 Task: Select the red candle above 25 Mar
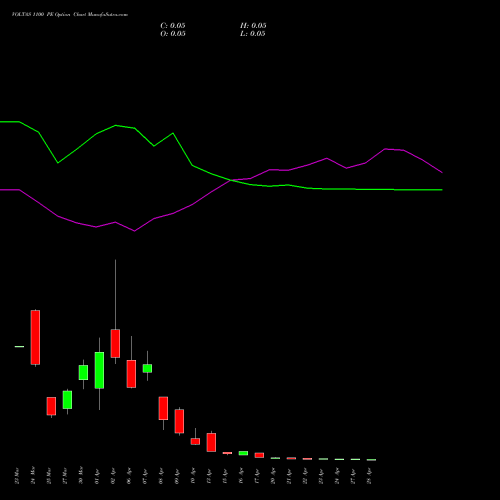click(x=51, y=406)
